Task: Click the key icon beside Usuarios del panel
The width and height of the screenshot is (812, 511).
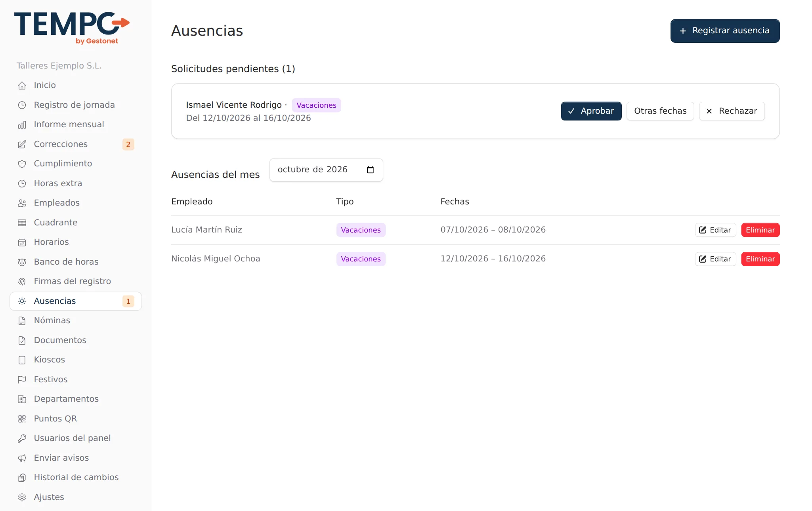Action: point(22,439)
